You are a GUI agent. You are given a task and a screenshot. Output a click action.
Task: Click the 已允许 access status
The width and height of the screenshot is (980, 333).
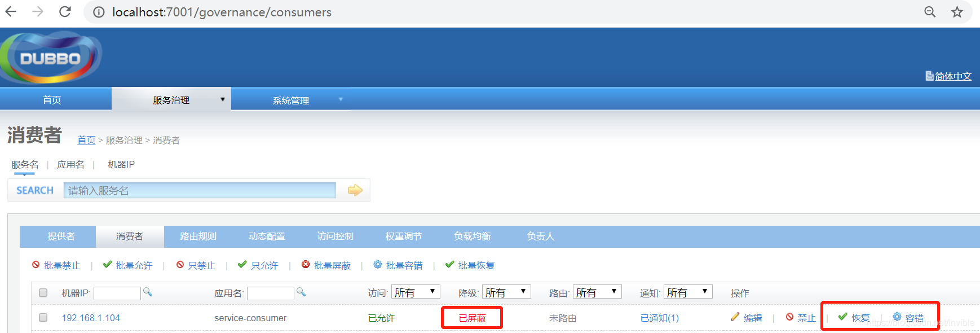(381, 318)
